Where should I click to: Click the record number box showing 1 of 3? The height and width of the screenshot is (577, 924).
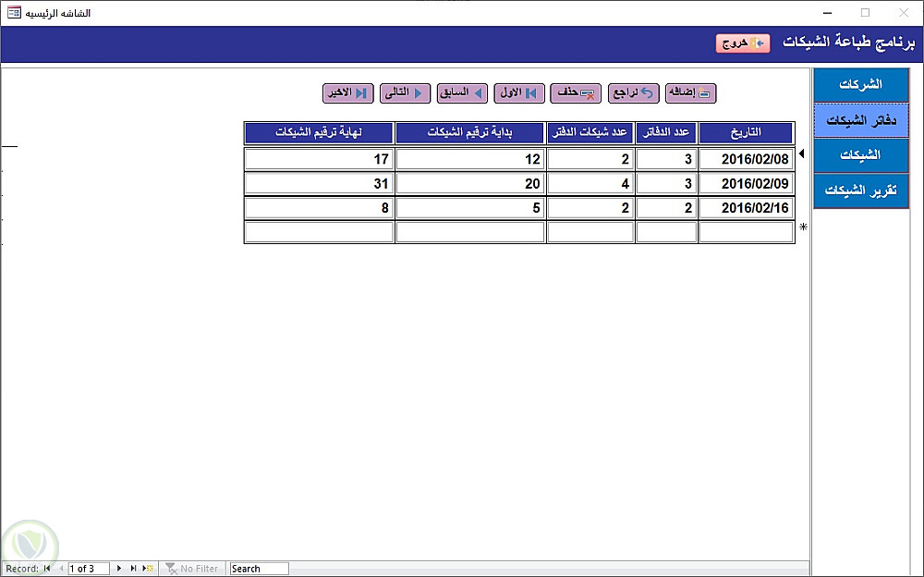click(89, 569)
